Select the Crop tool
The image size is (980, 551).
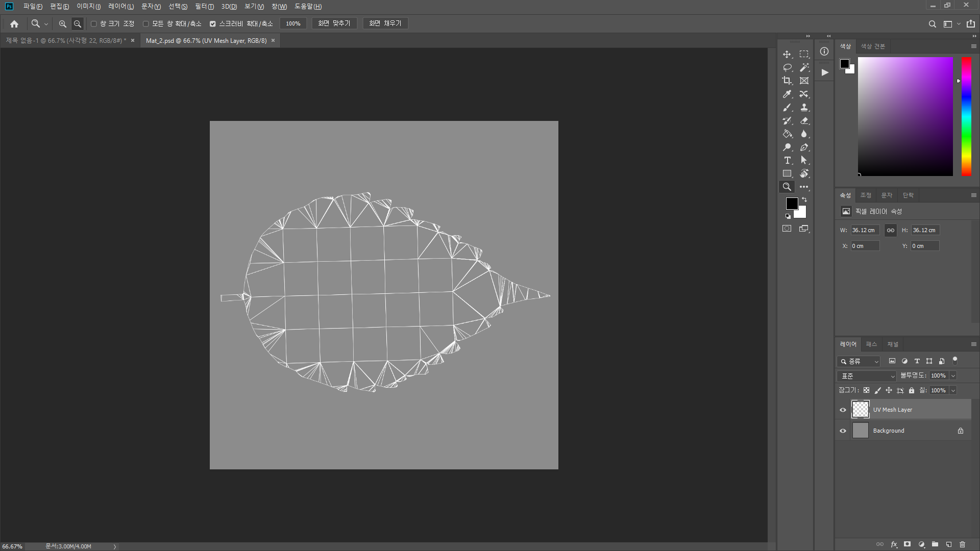(x=787, y=81)
